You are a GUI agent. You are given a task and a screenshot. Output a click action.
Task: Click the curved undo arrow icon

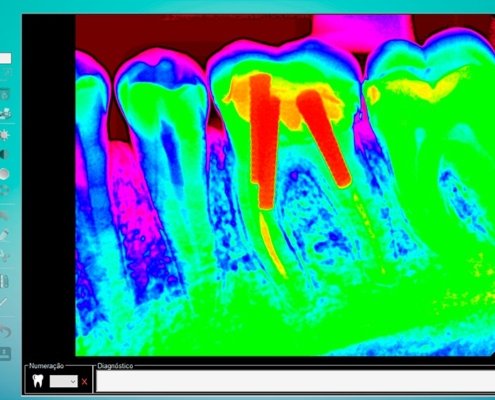pyautogui.click(x=5, y=332)
